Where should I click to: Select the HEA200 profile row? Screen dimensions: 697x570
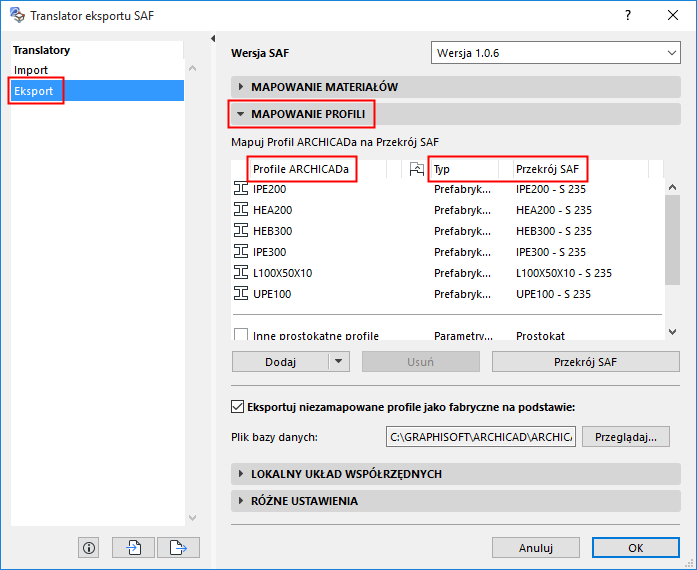tap(448, 209)
